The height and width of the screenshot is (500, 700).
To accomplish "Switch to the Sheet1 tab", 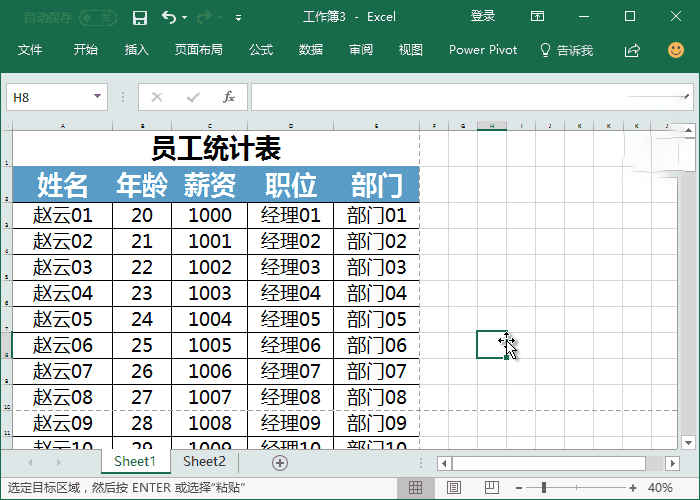I will coord(135,462).
